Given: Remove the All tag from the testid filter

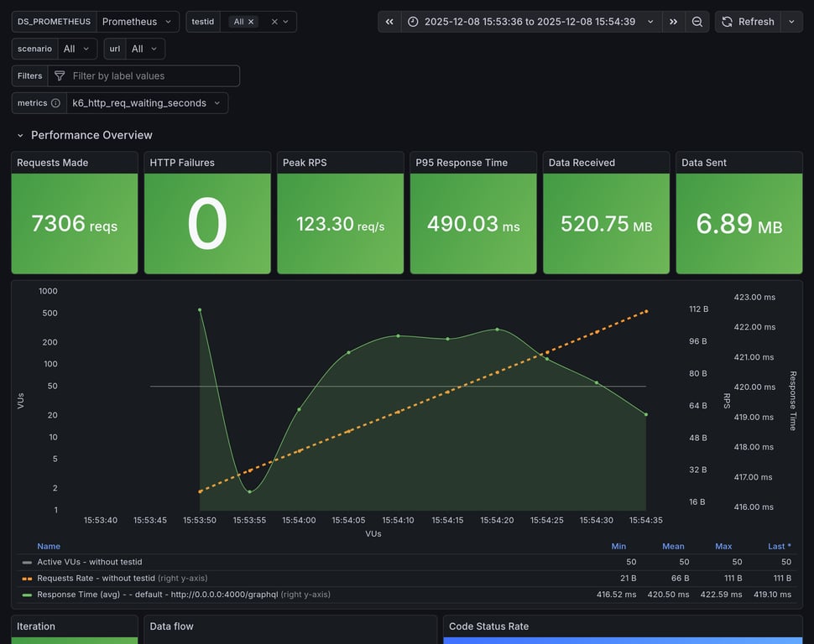Looking at the screenshot, I should [252, 21].
